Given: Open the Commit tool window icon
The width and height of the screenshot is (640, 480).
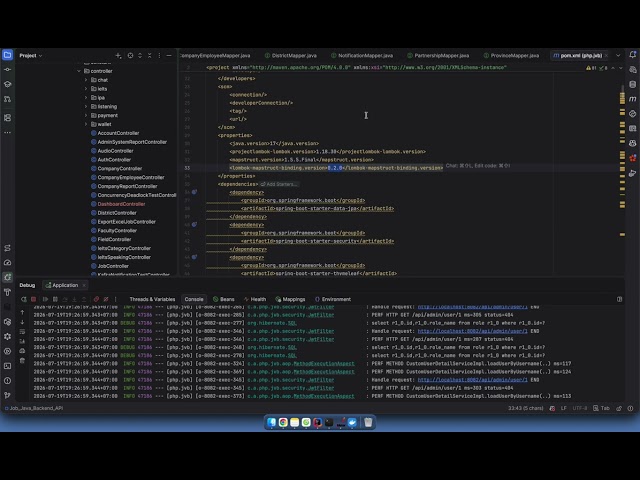Looking at the screenshot, I should (7, 69).
